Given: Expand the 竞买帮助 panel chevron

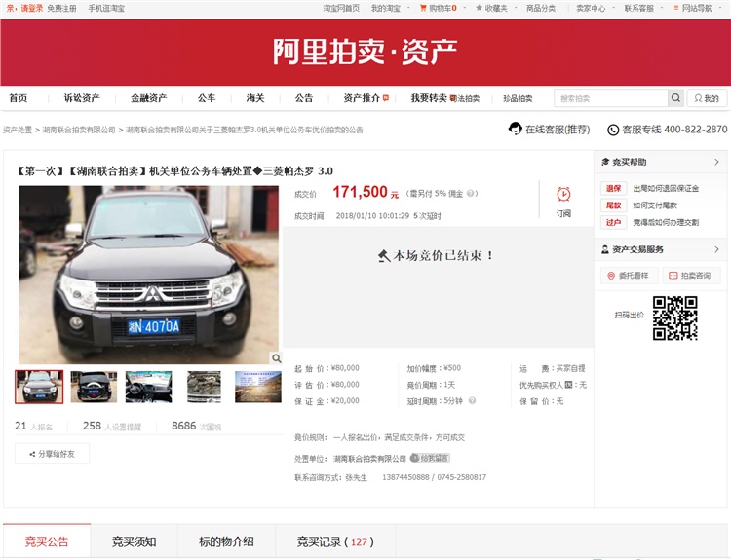Looking at the screenshot, I should click(x=716, y=163).
